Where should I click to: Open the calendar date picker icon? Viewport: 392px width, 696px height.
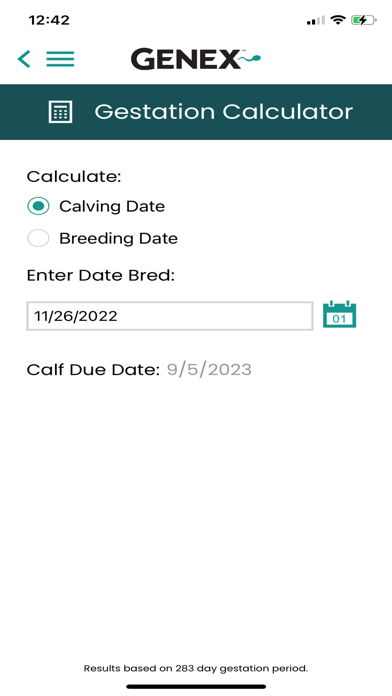[340, 314]
